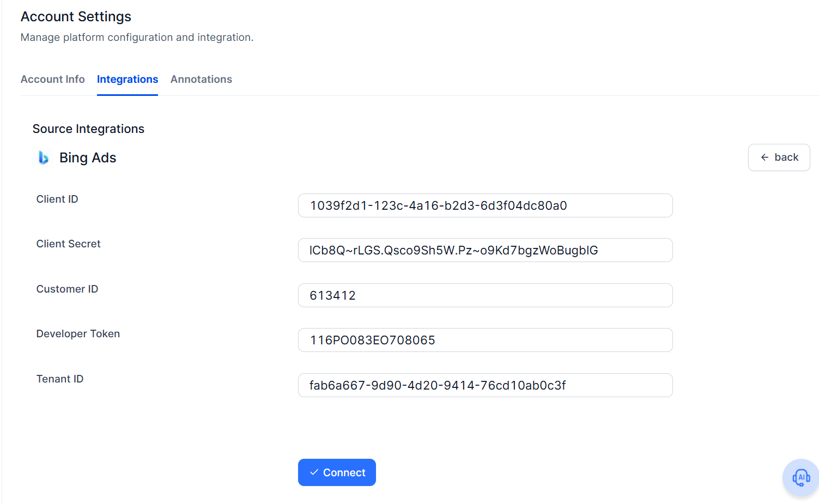Image resolution: width=819 pixels, height=504 pixels.
Task: Switch to the Account Info tab
Action: coord(53,79)
